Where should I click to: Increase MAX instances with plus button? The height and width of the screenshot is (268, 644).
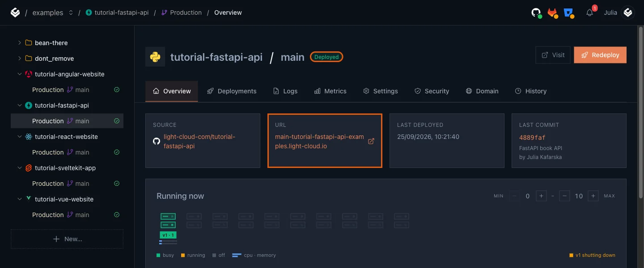click(x=593, y=196)
